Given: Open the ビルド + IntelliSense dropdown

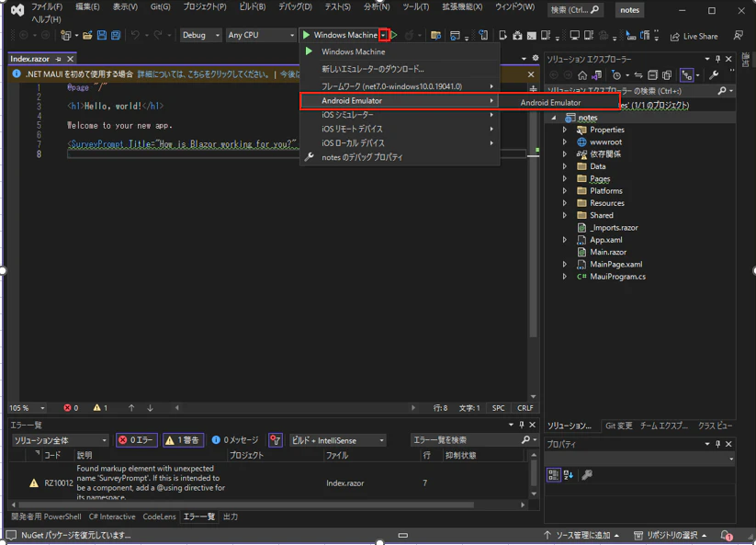Looking at the screenshot, I should click(x=337, y=440).
